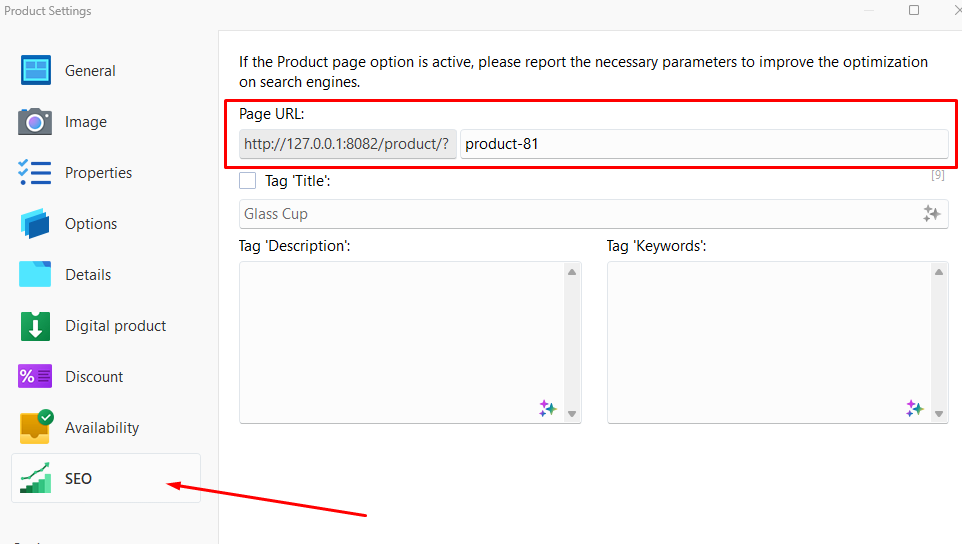Screen dimensions: 962x544
Task: Click the Availability box icon
Action: [x=36, y=427]
